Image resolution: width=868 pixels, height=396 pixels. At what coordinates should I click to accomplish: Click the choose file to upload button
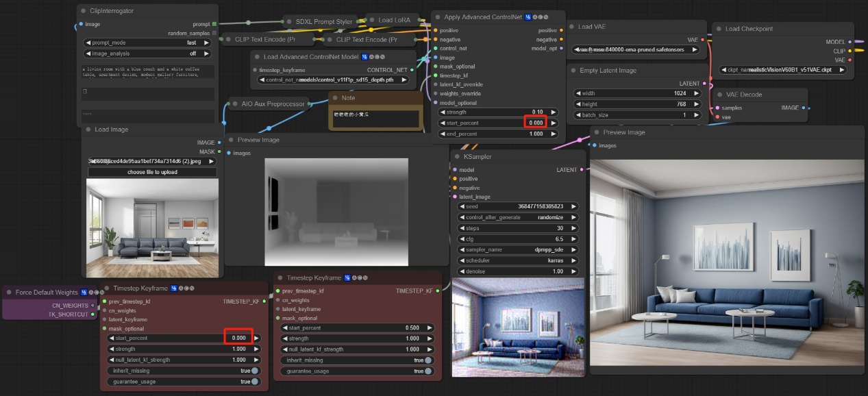point(152,172)
